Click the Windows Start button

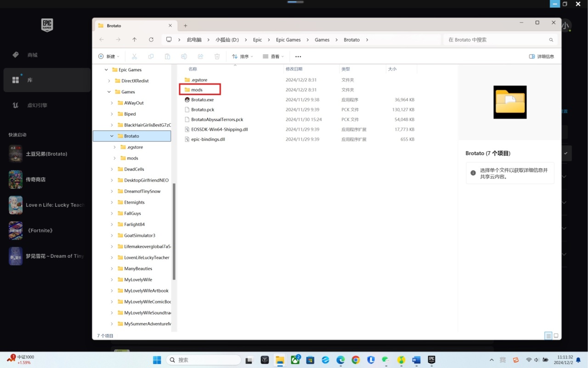(157, 360)
